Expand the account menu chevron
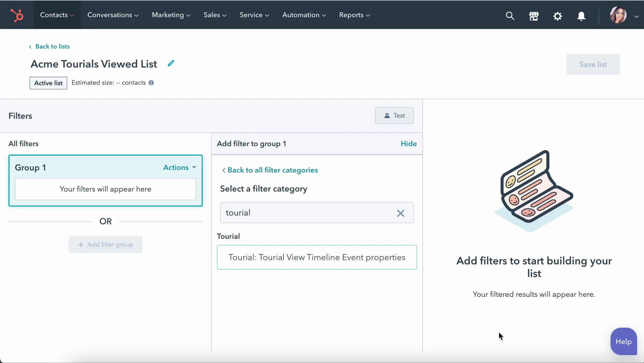This screenshot has height=363, width=644. pyautogui.click(x=637, y=16)
